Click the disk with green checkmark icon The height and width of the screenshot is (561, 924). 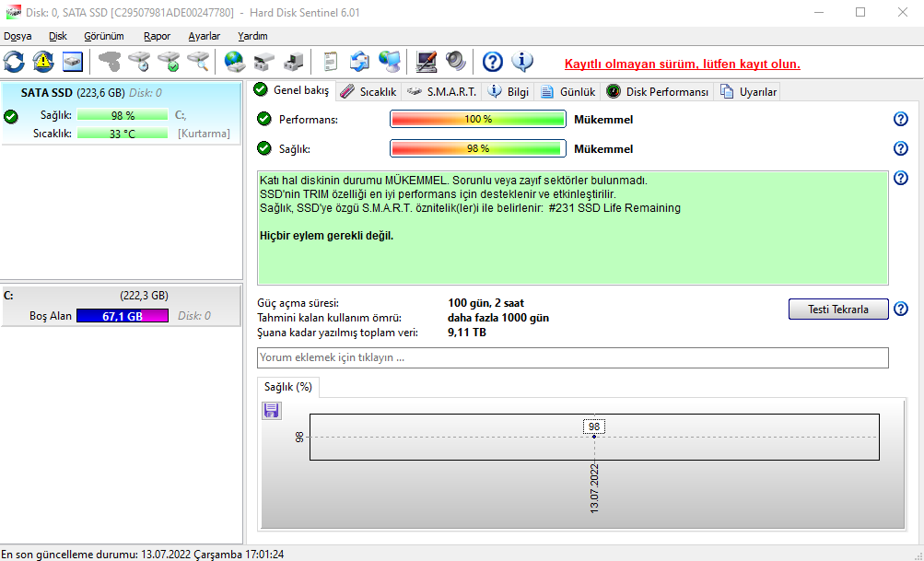click(x=170, y=62)
